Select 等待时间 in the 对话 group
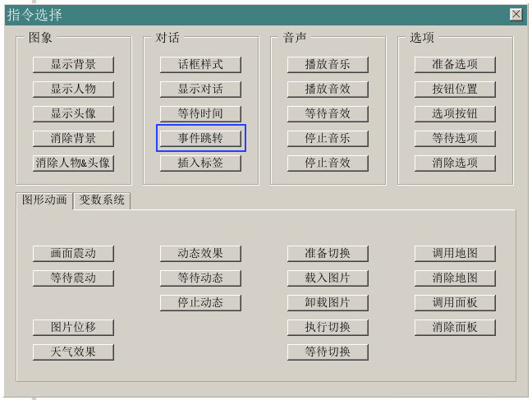Viewport: 532px width, 400px height. click(200, 113)
